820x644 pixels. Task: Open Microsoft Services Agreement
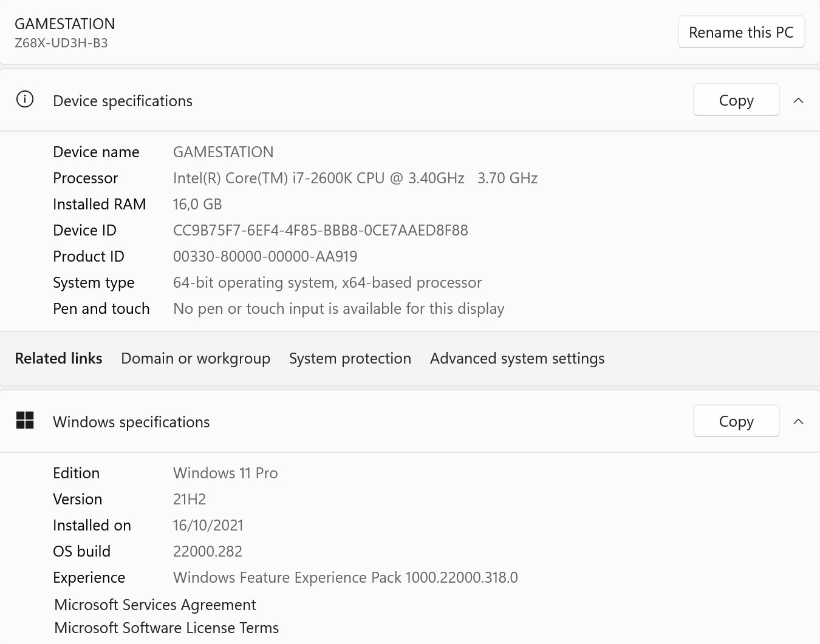pos(155,605)
